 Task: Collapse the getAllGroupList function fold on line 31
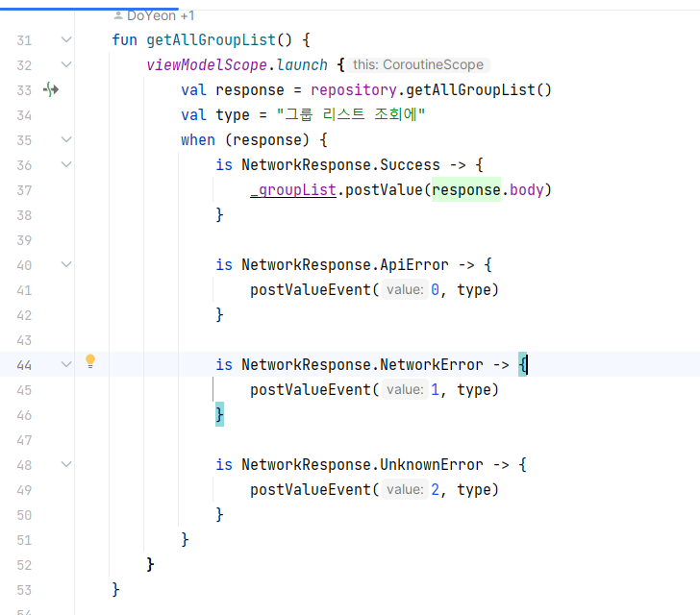tap(66, 39)
